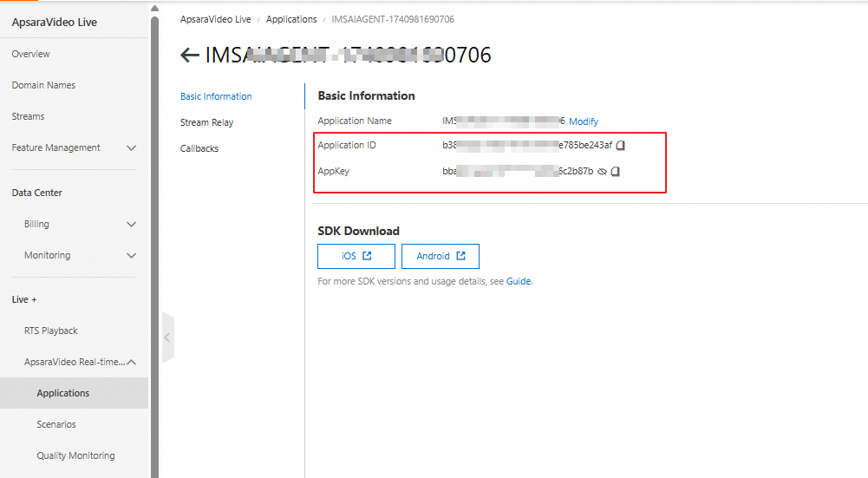868x478 pixels.
Task: Copy the Application ID value
Action: tap(621, 145)
